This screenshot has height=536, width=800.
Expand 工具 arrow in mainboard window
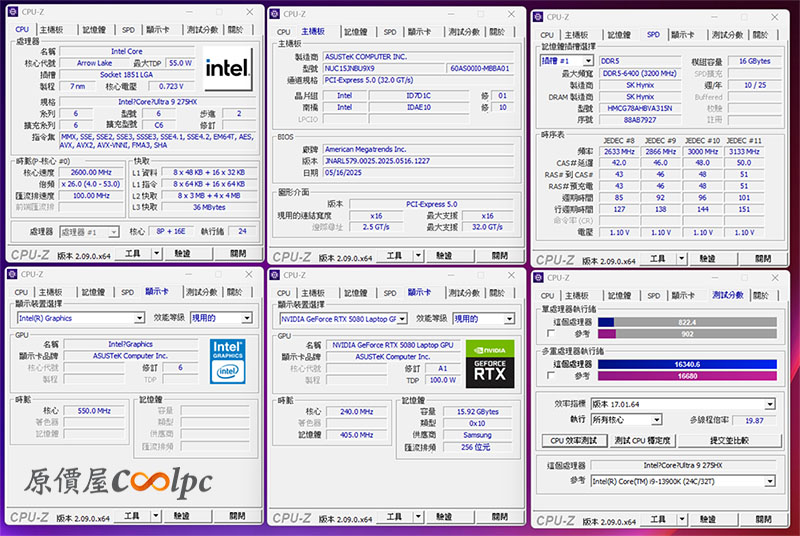coord(418,255)
